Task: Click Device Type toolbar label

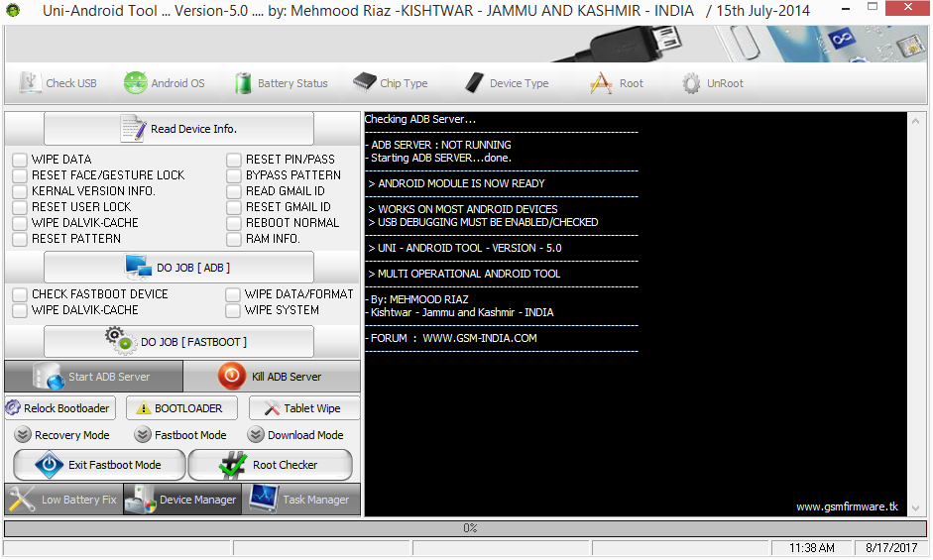Action: pos(520,83)
